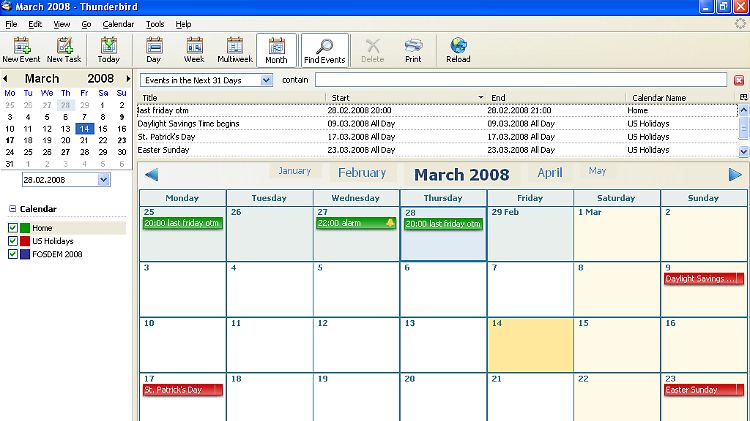Click the Delete toolbar button
The image size is (750, 421).
click(373, 50)
